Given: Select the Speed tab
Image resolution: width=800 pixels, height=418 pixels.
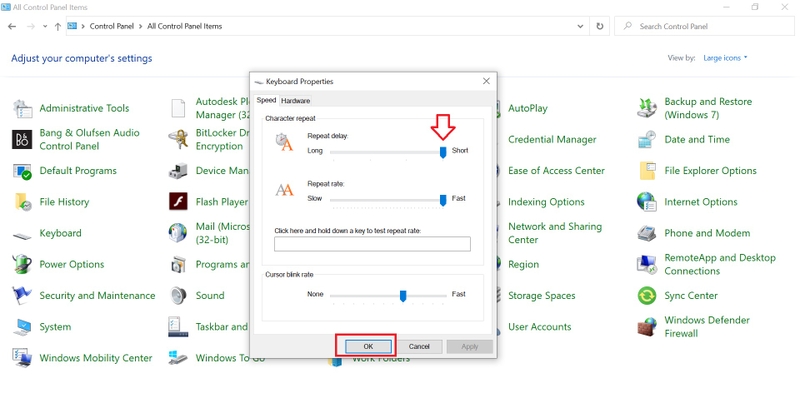Looking at the screenshot, I should pos(266,100).
